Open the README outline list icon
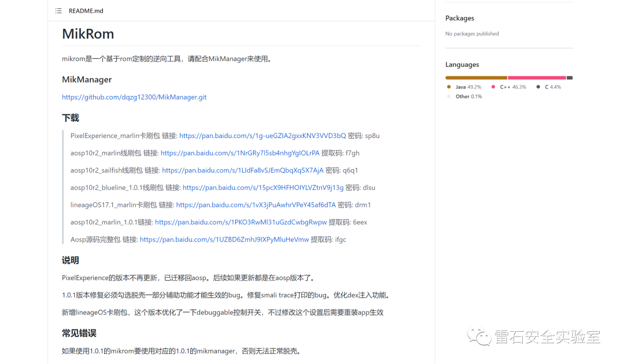This screenshot has width=621, height=364. 58,11
